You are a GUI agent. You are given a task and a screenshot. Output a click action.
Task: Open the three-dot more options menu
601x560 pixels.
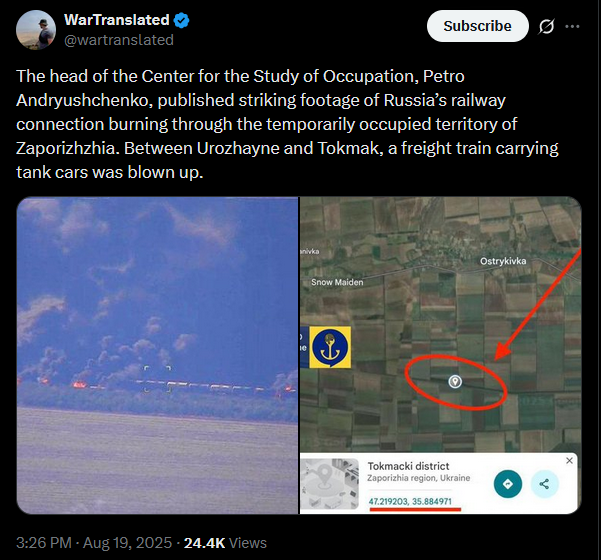572,26
